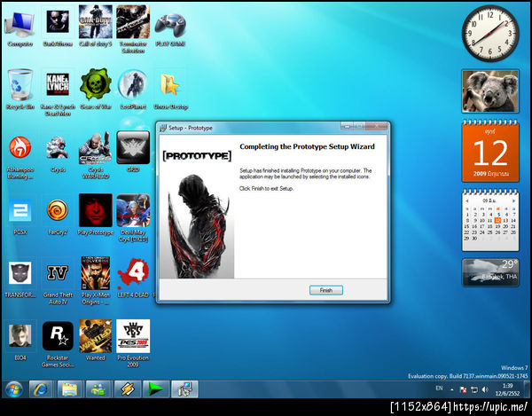This screenshot has height=416, width=532.
Task: Open the Windows Start orb
Action: click(x=14, y=389)
